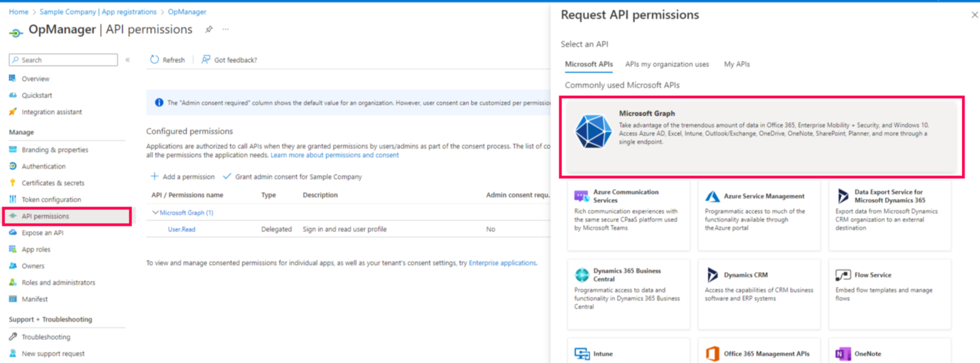Open the Enterprise applications link
Viewport: 980px width, 363px height.
[502, 263]
